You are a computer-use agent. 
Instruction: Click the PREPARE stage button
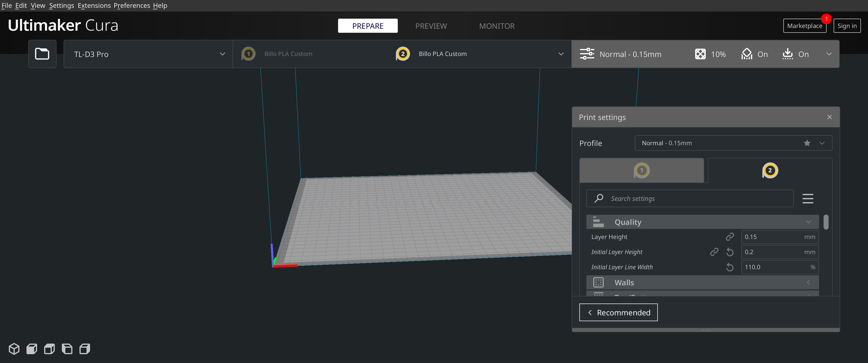coord(368,26)
